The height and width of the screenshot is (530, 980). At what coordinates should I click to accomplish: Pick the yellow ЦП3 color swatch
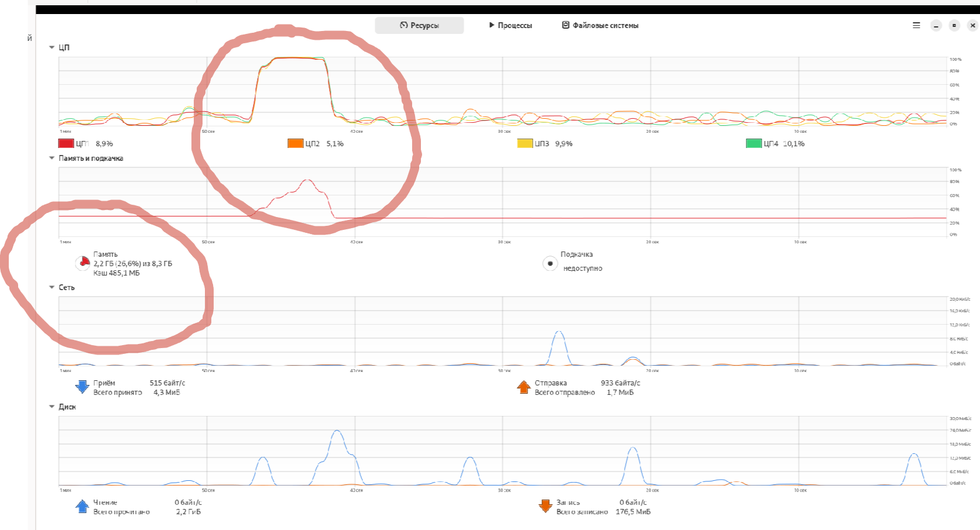click(x=525, y=143)
